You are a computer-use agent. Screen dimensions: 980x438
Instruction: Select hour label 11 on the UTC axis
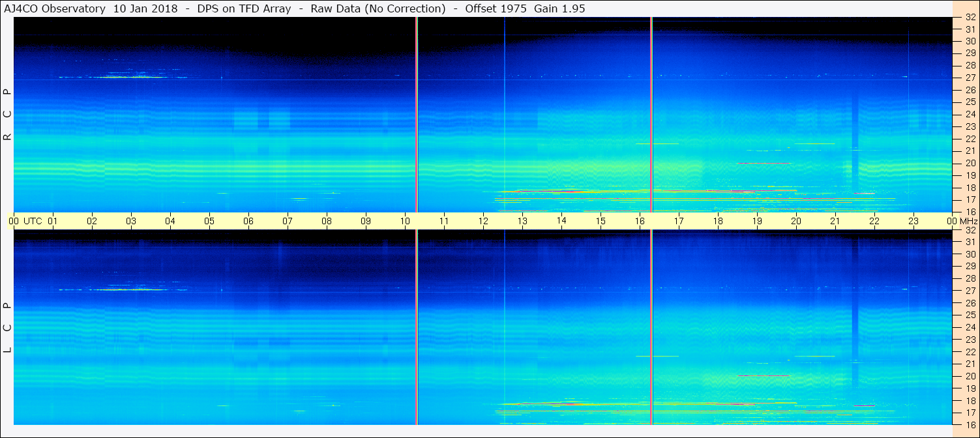click(444, 221)
